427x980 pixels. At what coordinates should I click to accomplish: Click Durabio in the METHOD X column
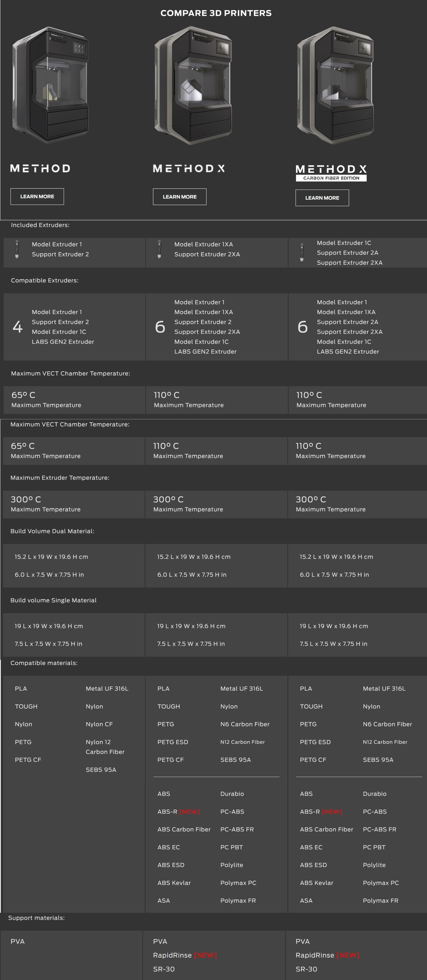232,794
